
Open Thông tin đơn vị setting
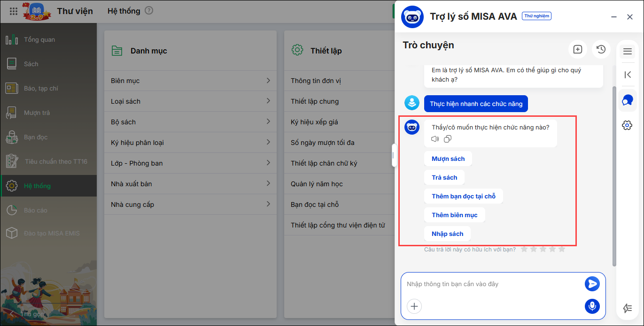[316, 81]
